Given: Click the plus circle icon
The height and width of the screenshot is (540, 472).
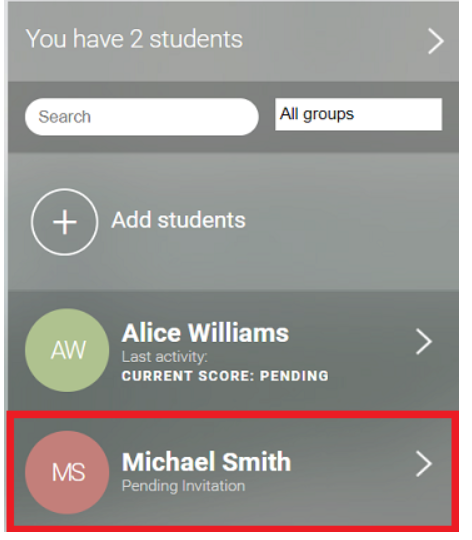Looking at the screenshot, I should tap(65, 222).
